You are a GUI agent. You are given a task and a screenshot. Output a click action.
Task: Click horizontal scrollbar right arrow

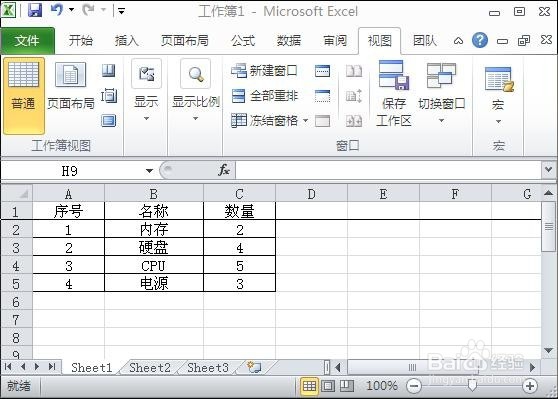click(532, 367)
